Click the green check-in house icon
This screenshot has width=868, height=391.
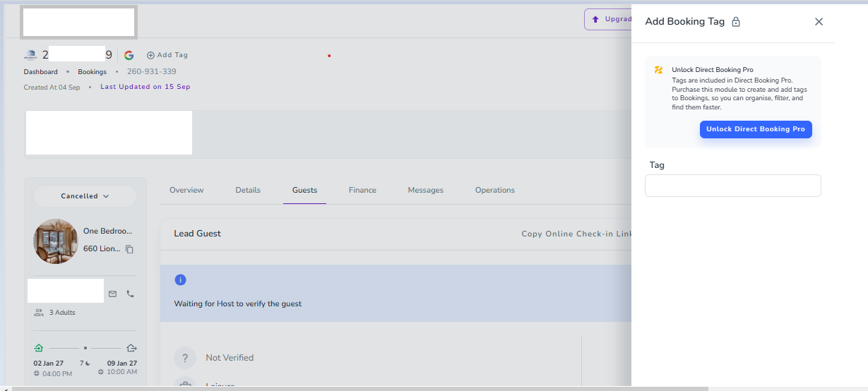(38, 348)
